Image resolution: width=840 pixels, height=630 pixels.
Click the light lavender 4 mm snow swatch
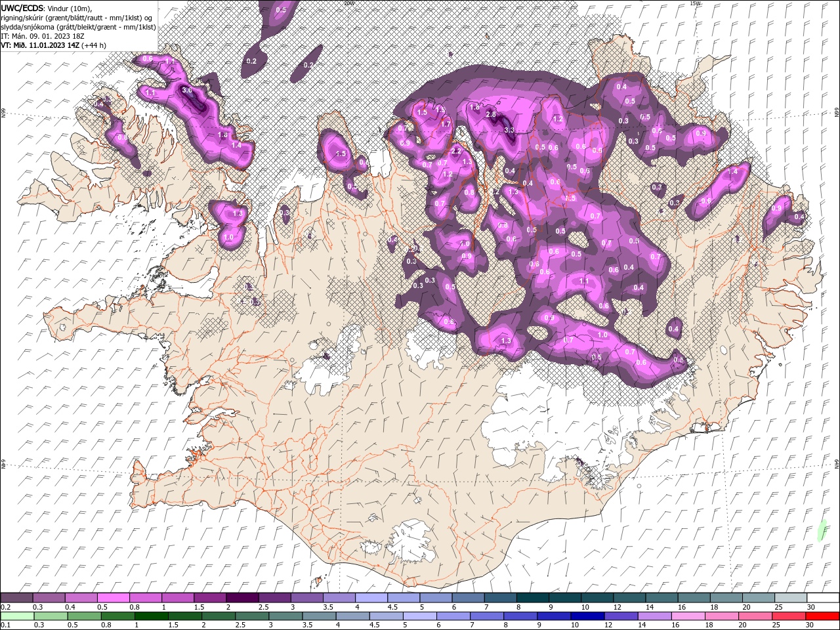point(371,597)
